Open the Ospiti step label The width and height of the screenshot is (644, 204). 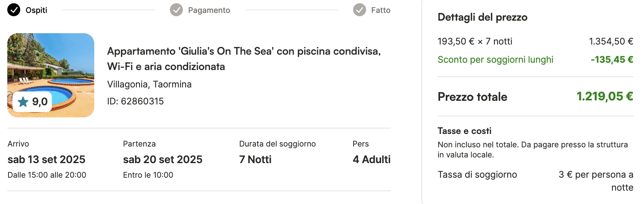tap(36, 10)
